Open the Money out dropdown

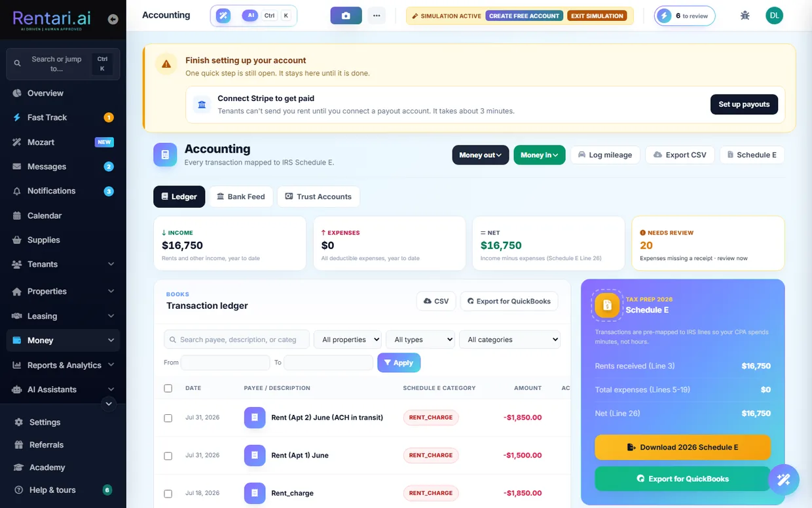click(x=481, y=155)
